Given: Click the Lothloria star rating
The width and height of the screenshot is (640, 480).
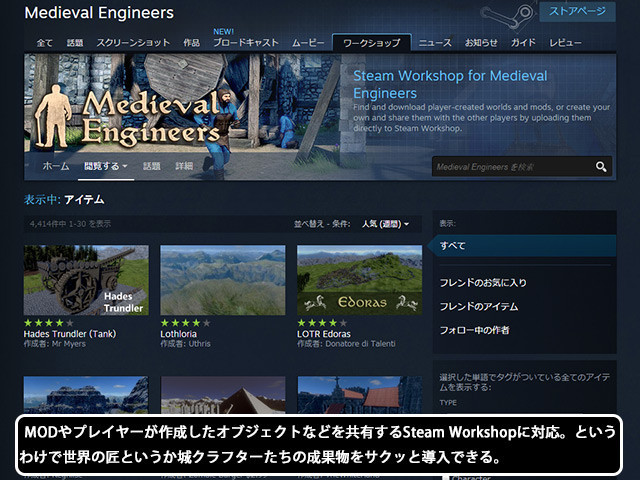Looking at the screenshot, I should click(185, 323).
